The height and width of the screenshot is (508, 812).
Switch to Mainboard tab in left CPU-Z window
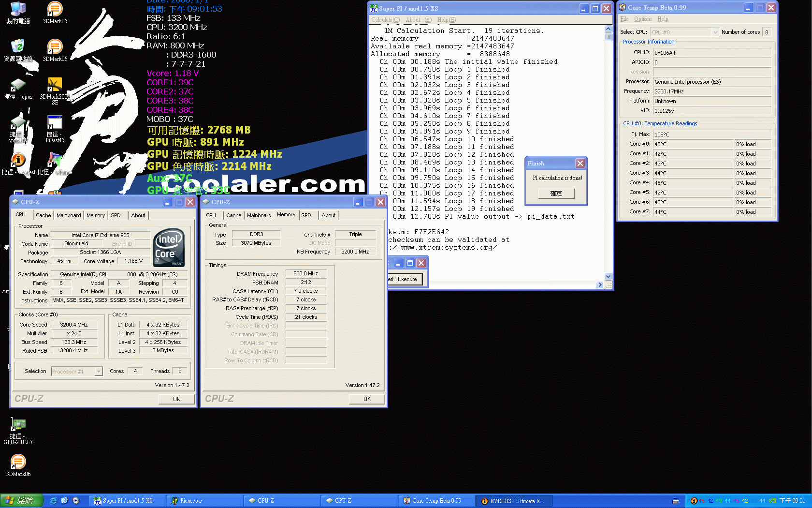tap(69, 215)
